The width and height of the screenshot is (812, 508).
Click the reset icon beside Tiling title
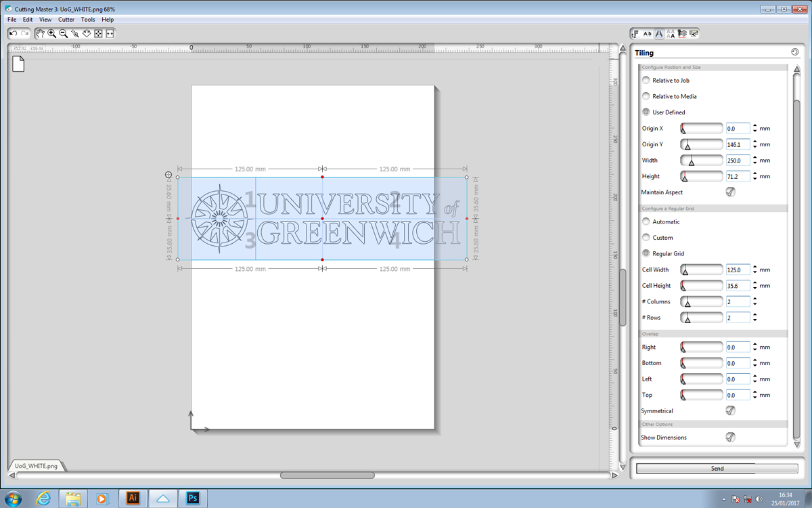[x=794, y=52]
